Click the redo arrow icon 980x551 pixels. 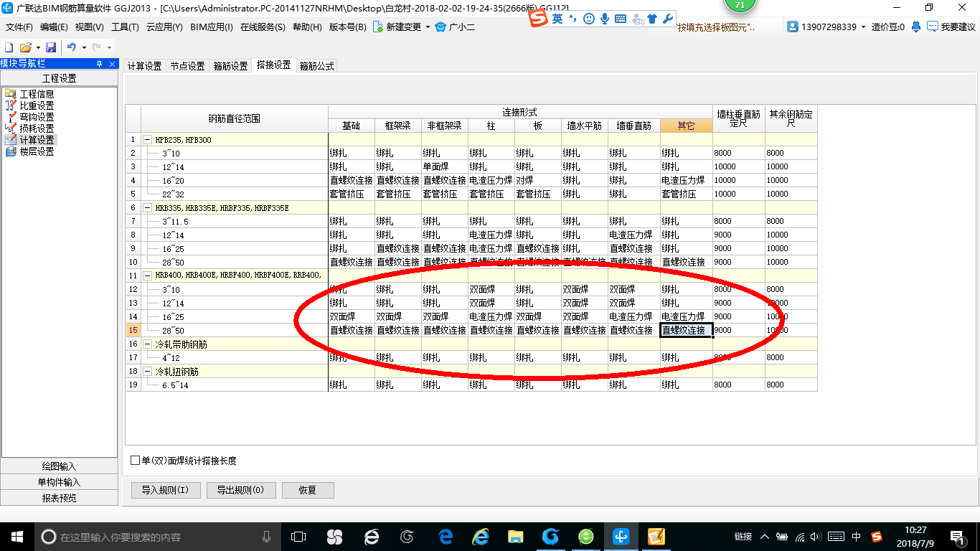[97, 47]
